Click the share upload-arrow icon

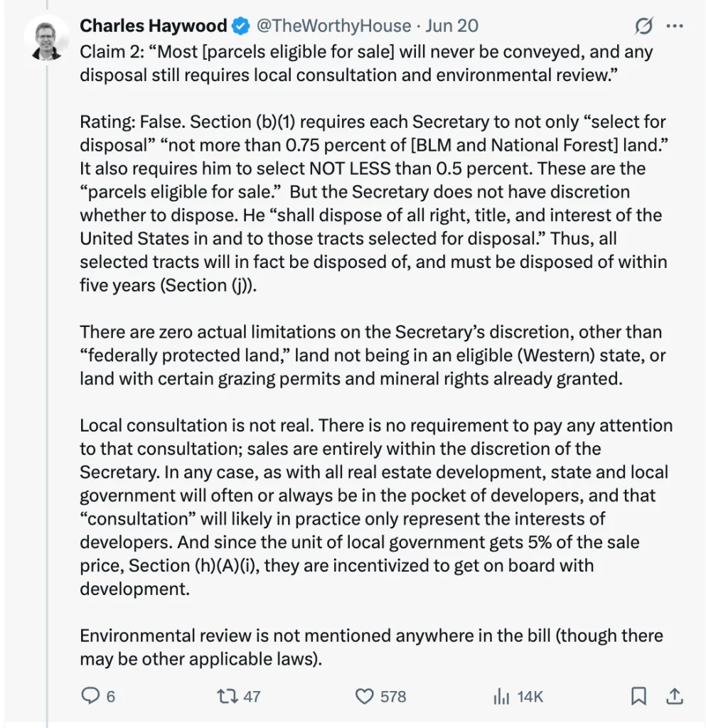pos(675,696)
